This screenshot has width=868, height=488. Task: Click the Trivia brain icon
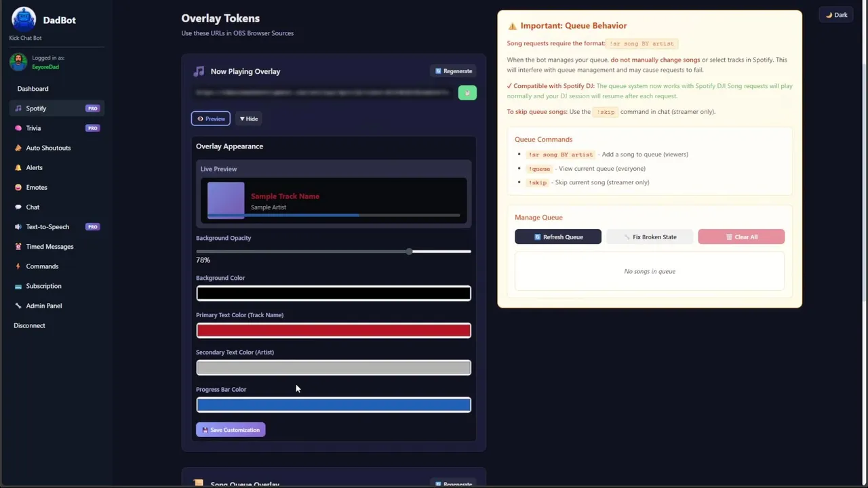18,128
